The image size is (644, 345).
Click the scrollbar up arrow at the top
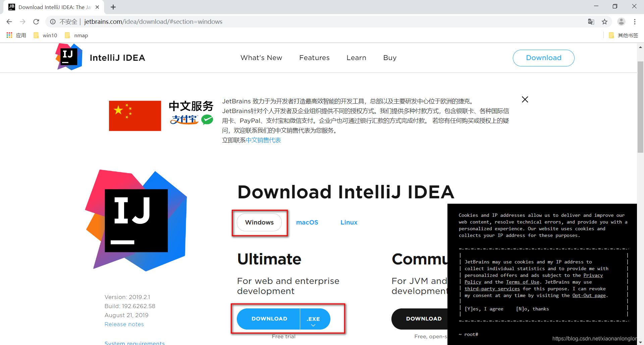pyautogui.click(x=640, y=47)
